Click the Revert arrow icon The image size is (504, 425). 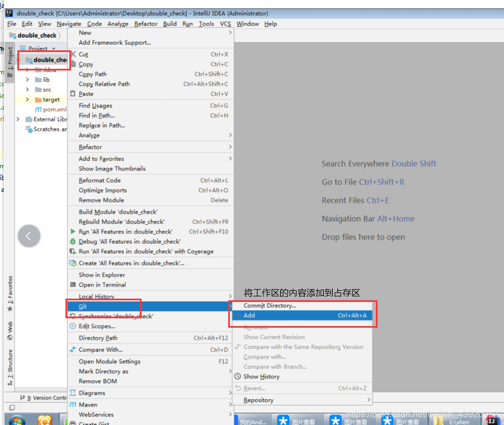tap(238, 388)
